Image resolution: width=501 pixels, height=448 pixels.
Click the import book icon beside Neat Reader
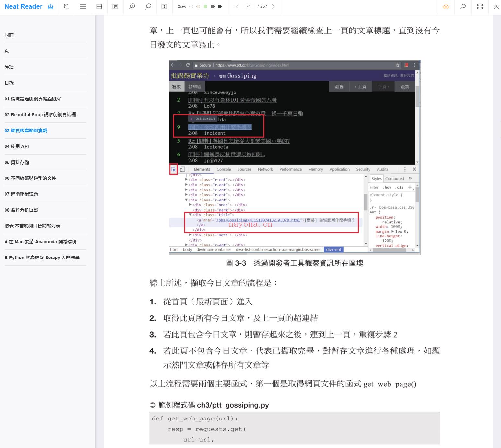tap(51, 6)
